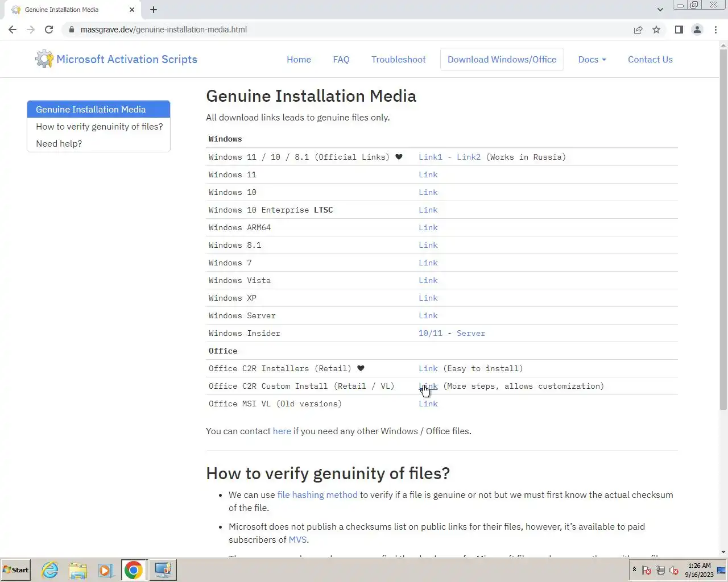Open the file hashing method link
728x582 pixels.
pyautogui.click(x=317, y=494)
